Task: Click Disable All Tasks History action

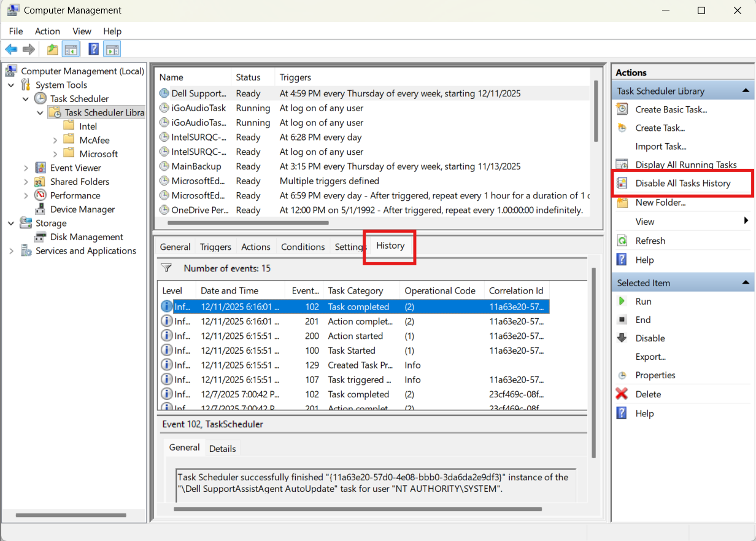Action: point(683,183)
